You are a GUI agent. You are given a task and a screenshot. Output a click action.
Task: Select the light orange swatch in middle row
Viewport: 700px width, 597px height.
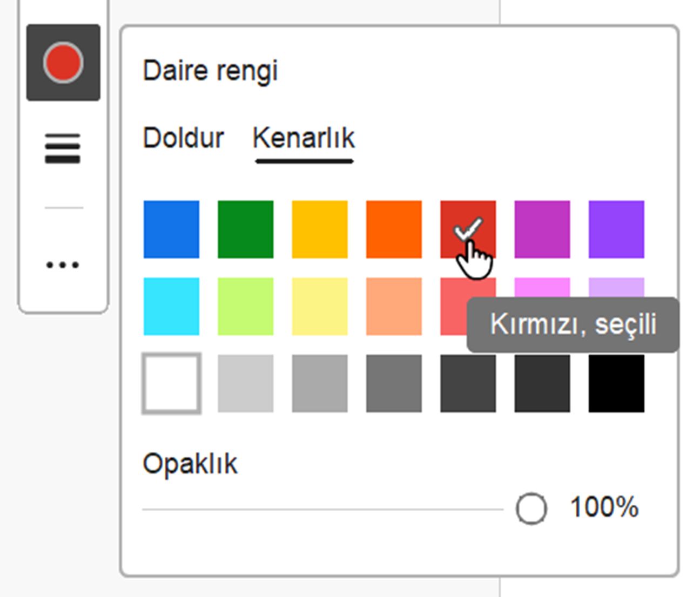[394, 307]
